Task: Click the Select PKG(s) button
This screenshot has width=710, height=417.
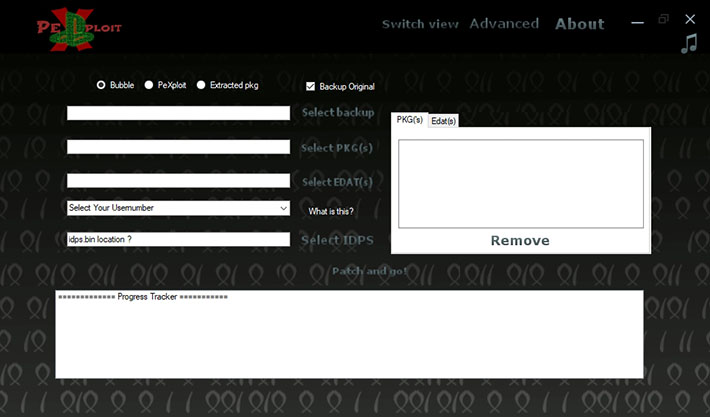Action: point(337,148)
